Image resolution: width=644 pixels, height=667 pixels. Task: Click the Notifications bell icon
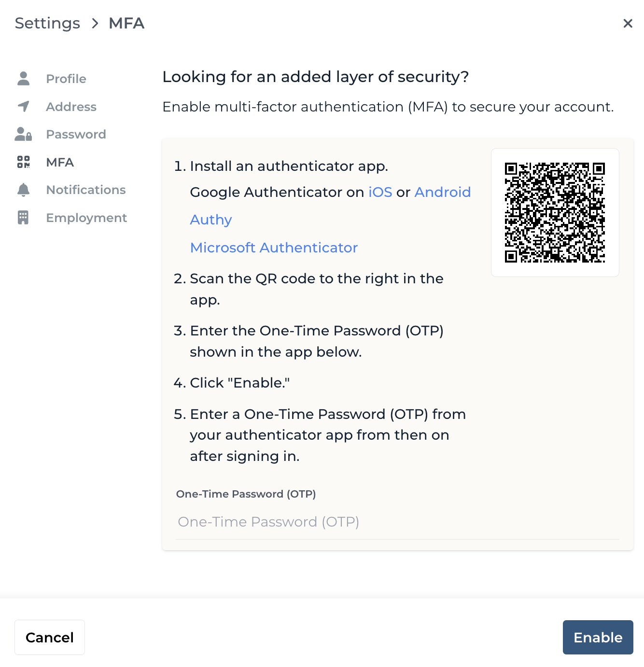(x=23, y=190)
